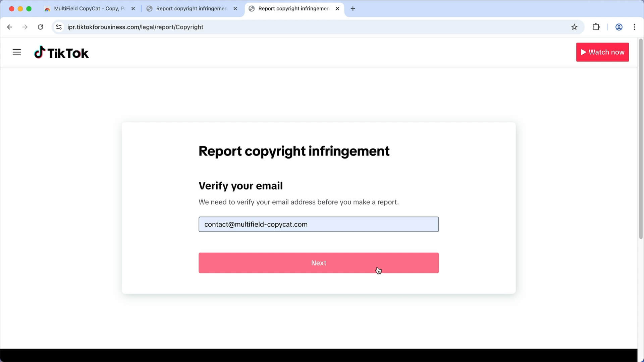Reload the current page

click(40, 27)
